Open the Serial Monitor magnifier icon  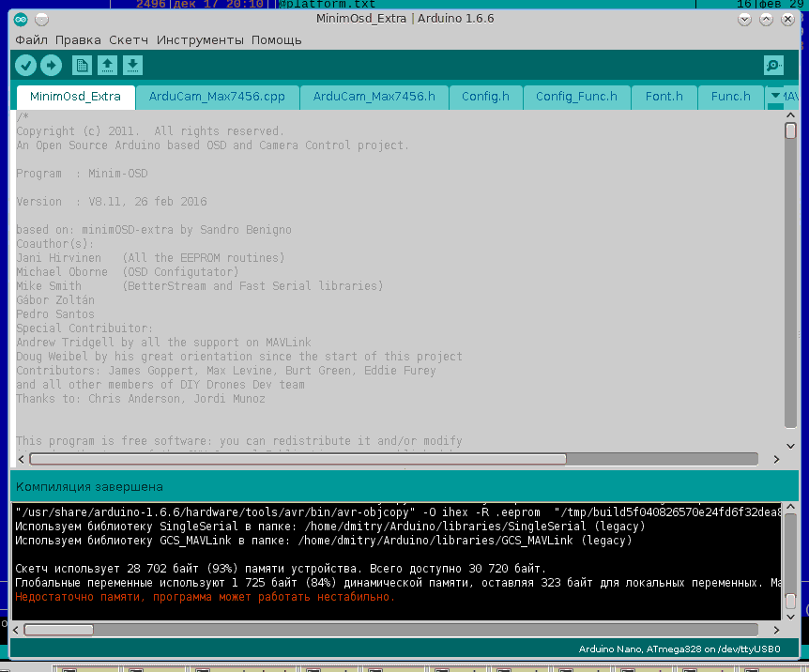773,65
